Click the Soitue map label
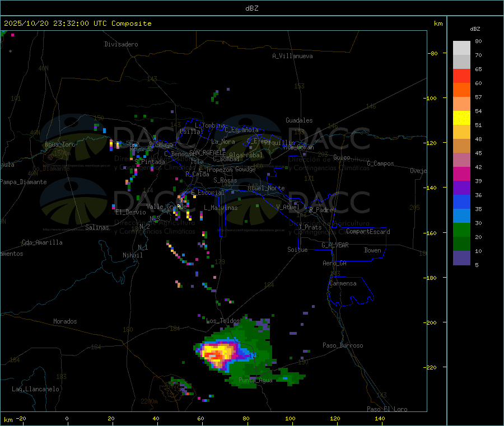The width and height of the screenshot is (504, 426). click(x=297, y=250)
